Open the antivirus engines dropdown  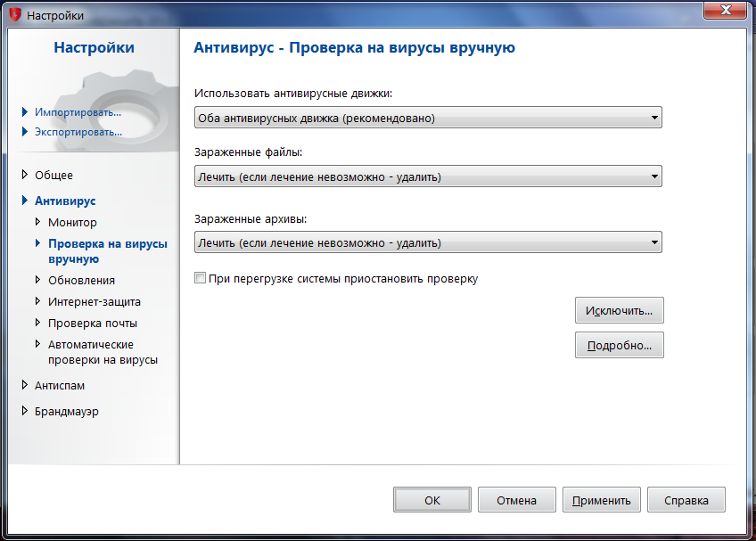point(428,118)
